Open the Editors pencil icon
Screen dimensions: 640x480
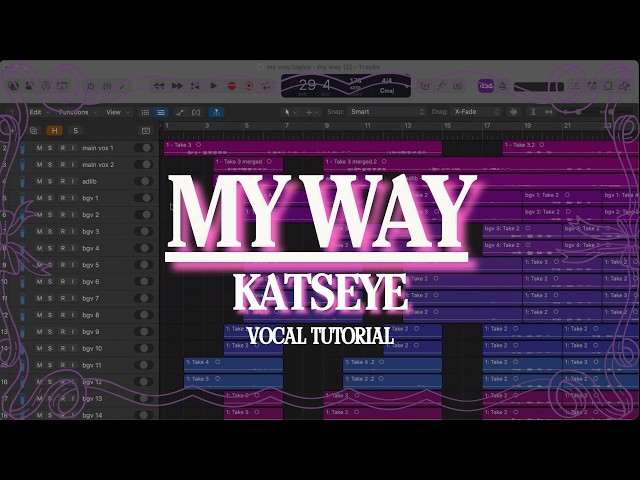[x=122, y=86]
